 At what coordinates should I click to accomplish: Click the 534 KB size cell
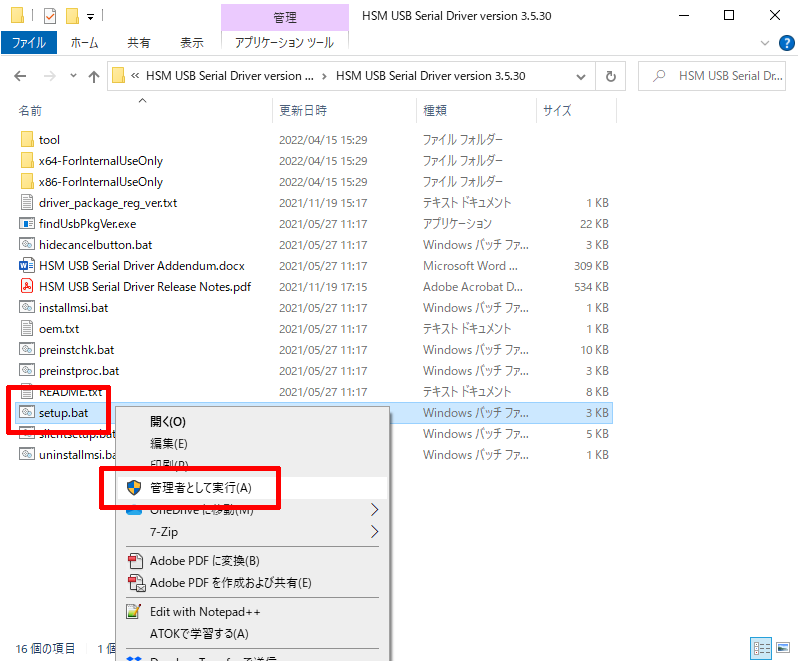point(591,286)
